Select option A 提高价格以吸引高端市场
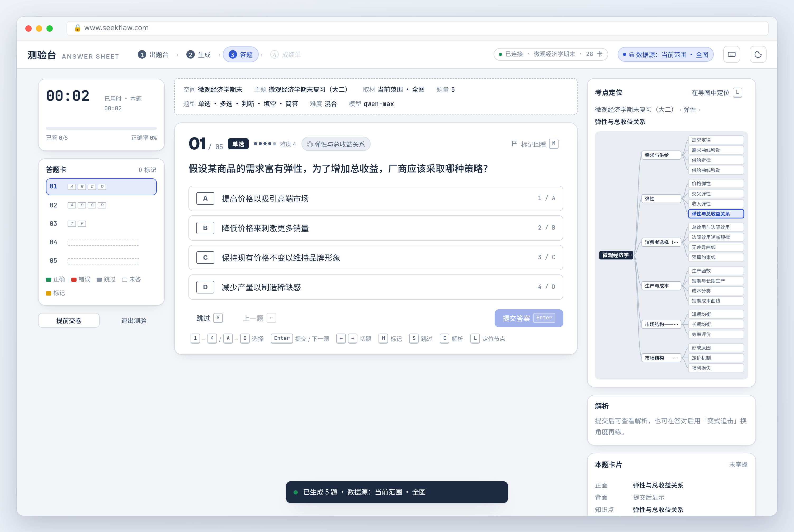Image resolution: width=794 pixels, height=532 pixels. 376,198
